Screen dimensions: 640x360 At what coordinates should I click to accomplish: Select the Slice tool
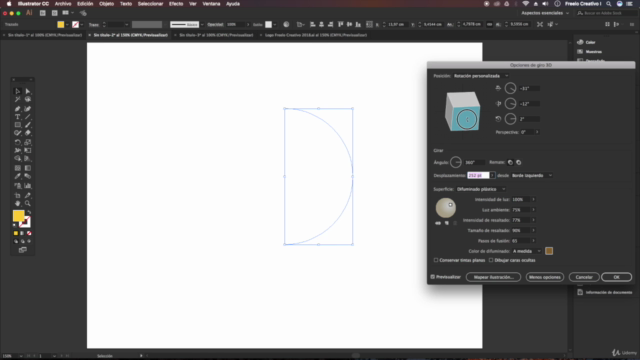(x=28, y=196)
